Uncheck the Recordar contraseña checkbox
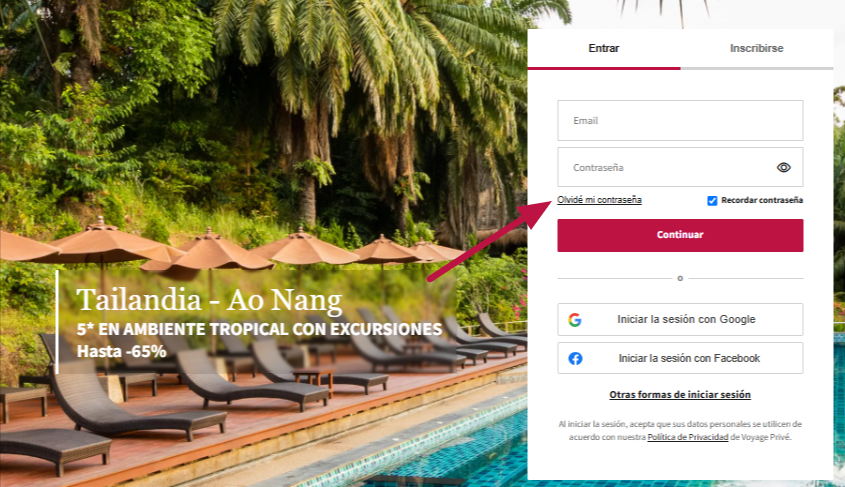 [x=712, y=200]
